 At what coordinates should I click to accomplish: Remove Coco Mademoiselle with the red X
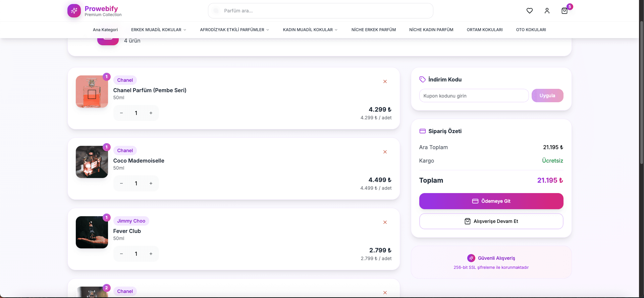(385, 152)
